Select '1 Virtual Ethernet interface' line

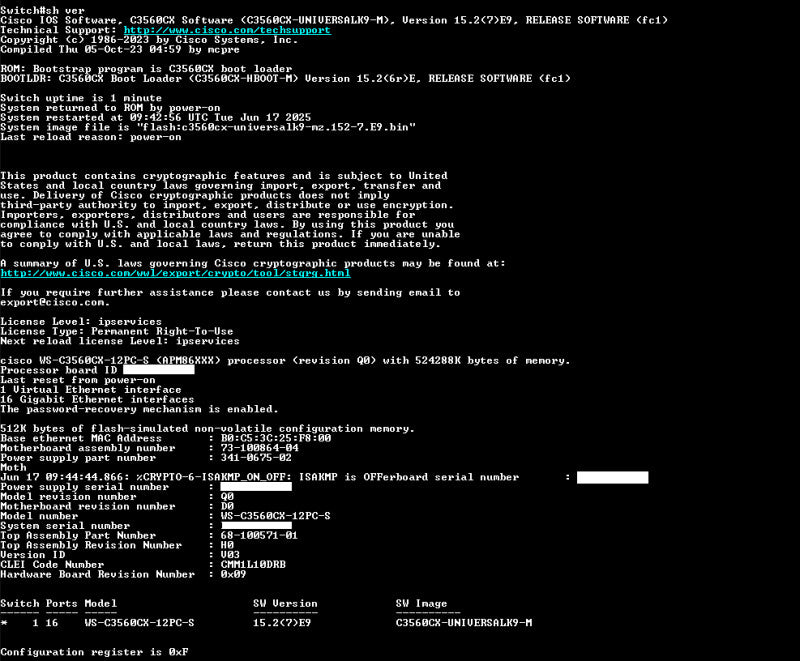[x=91, y=390]
